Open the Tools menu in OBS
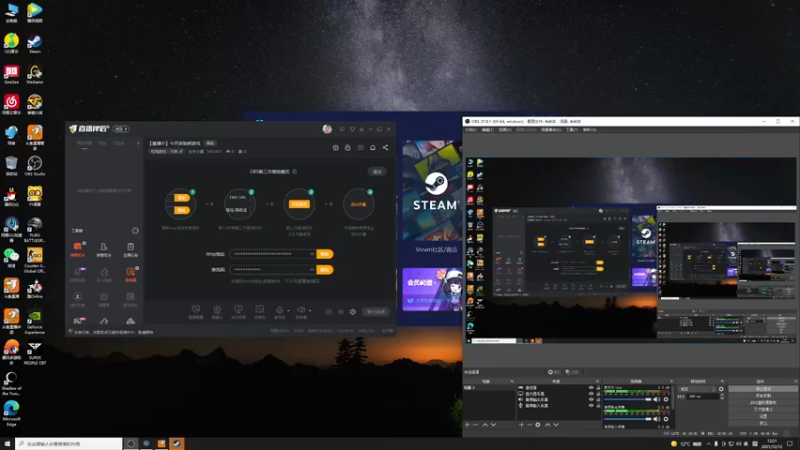The width and height of the screenshot is (800, 450). click(x=571, y=130)
